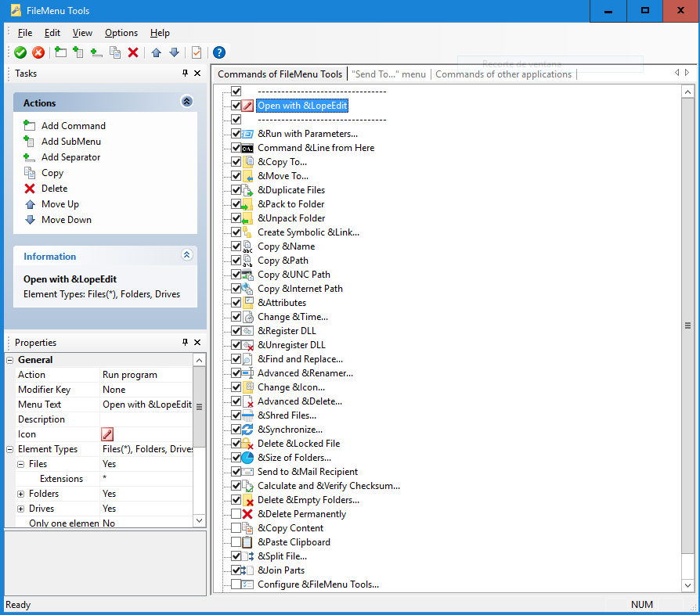
Task: Click the Delete Permanently red X icon
Action: point(247,514)
